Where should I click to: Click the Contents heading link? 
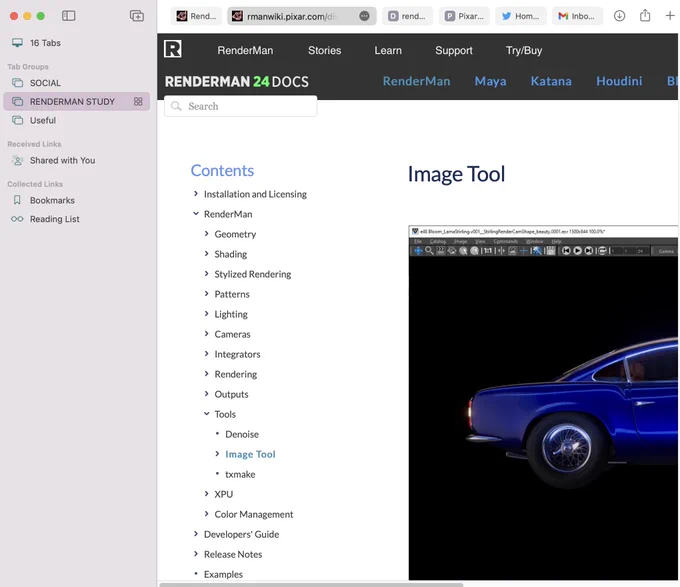point(222,170)
